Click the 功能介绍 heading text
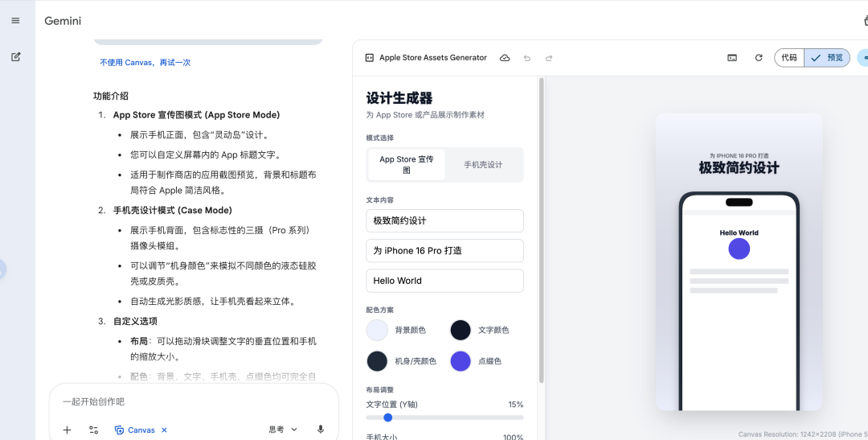The height and width of the screenshot is (440, 868). tap(111, 95)
